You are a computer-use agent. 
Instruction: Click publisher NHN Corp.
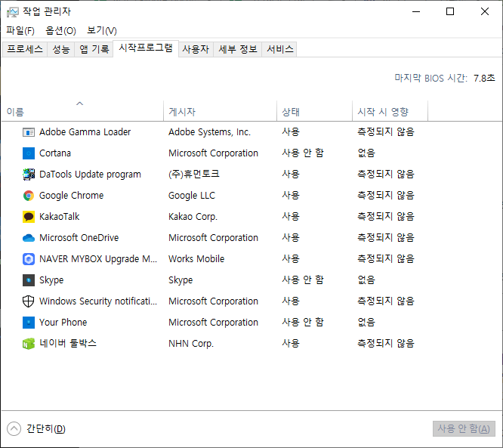click(x=191, y=344)
